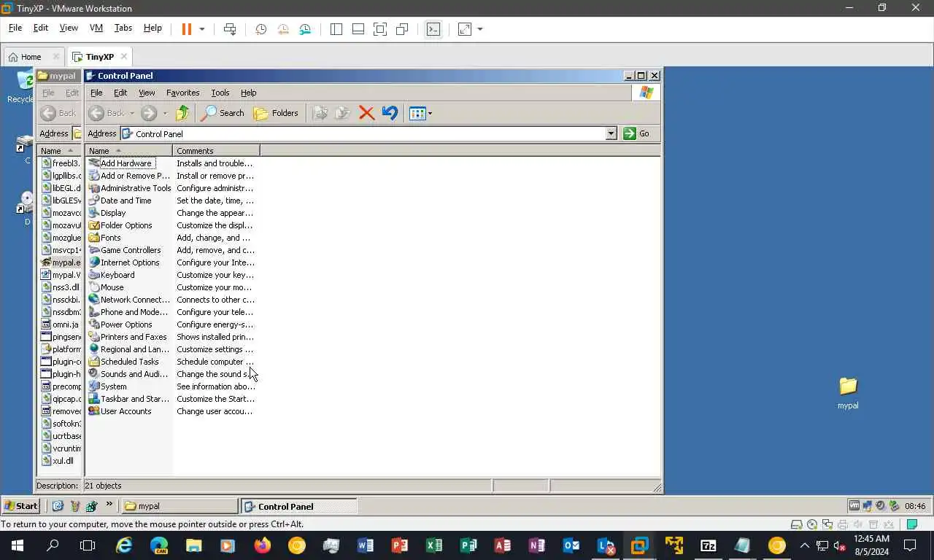Open Scheduled Tasks item
The height and width of the screenshot is (560, 934).
coord(124,362)
